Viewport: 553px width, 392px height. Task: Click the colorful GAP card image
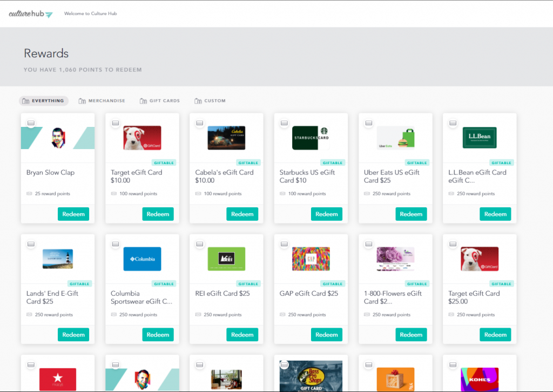[x=311, y=259]
